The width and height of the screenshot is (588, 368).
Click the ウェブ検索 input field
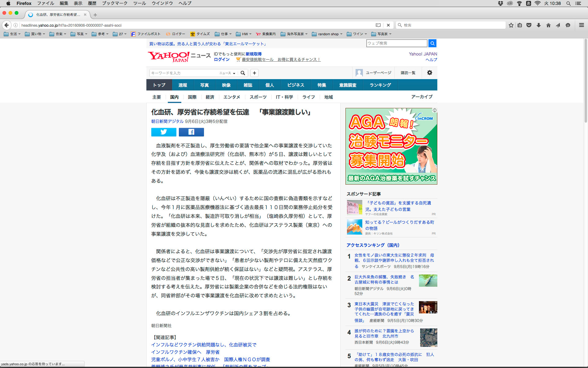(396, 43)
